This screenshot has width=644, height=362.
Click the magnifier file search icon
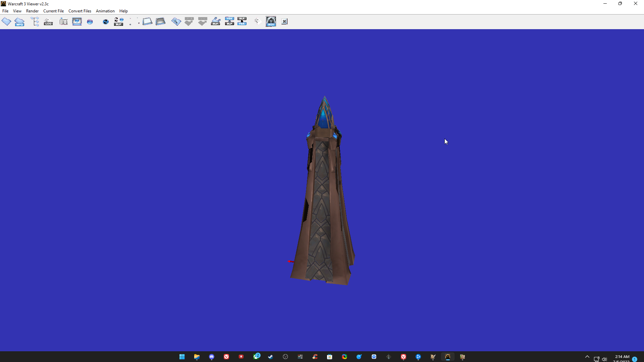click(176, 21)
